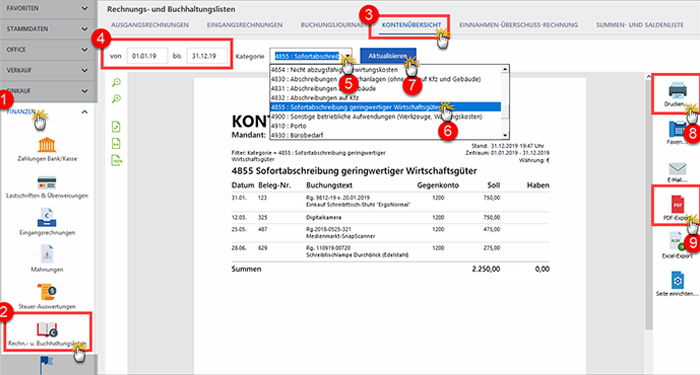Expand the STAMMDATEN section
This screenshot has width=700, height=375.
[x=84, y=29]
